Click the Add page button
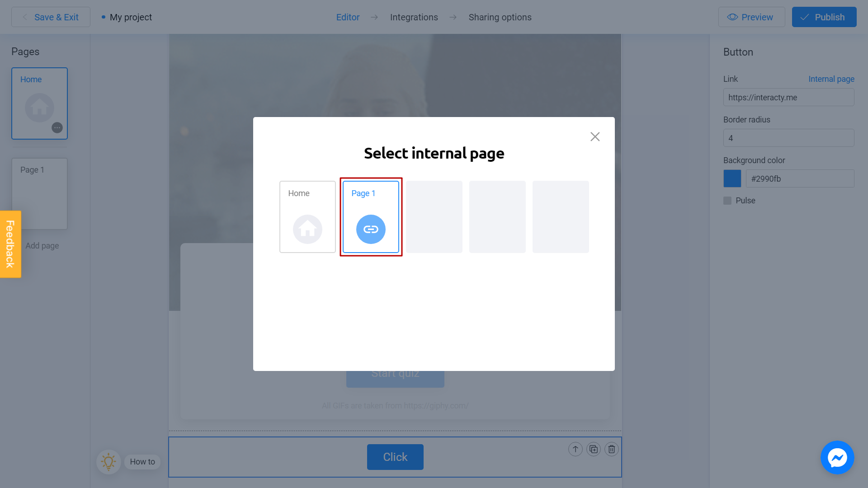 point(42,245)
